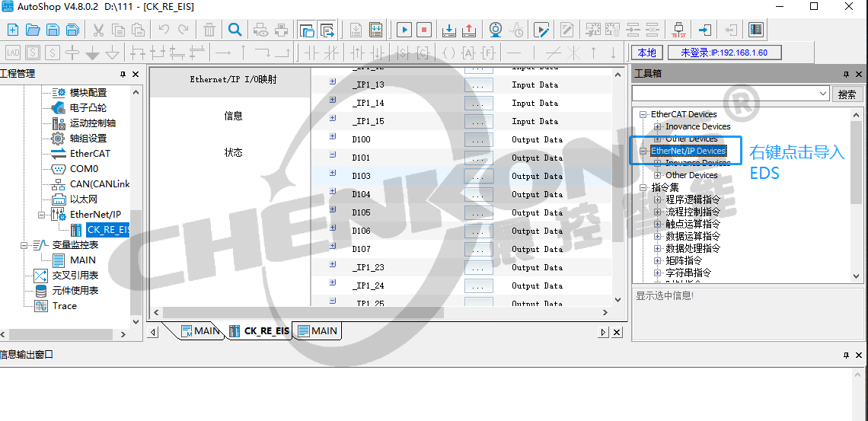
Task: Toggle the pin on 工程管理 panel
Action: click(x=123, y=74)
